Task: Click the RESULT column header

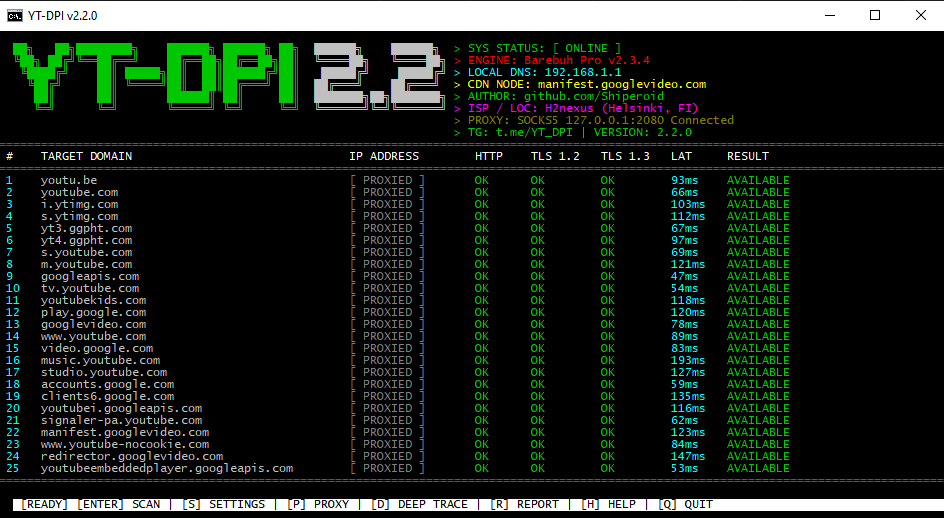Action: tap(748, 156)
